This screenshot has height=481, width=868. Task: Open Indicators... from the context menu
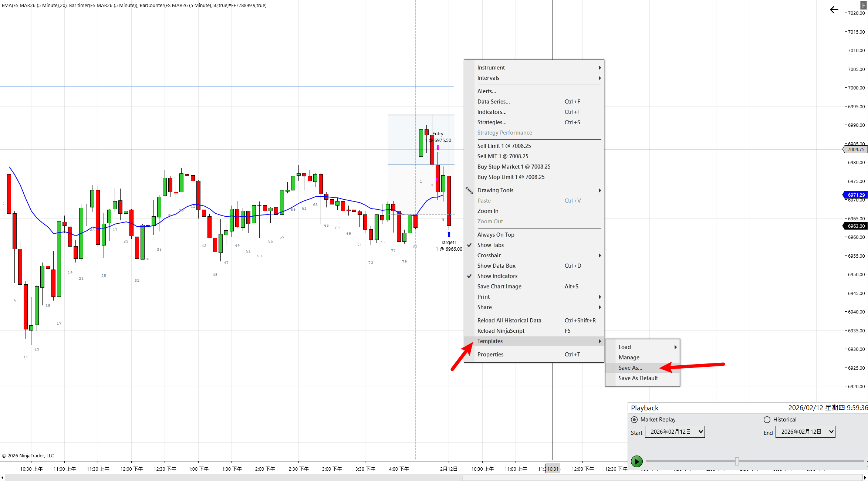point(492,112)
